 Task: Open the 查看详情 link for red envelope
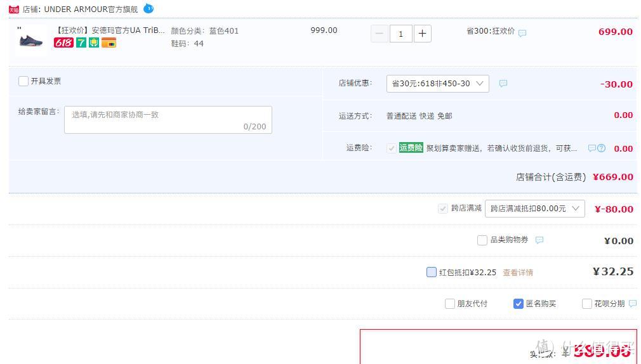coord(518,273)
